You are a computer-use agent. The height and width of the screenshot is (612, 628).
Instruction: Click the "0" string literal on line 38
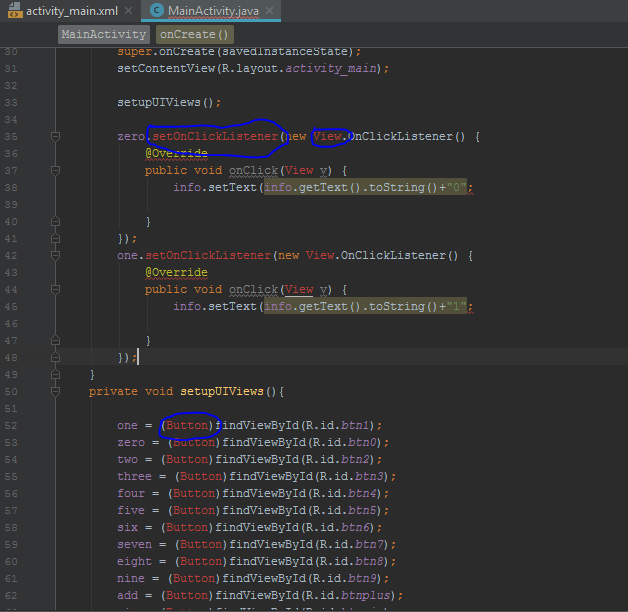(457, 187)
